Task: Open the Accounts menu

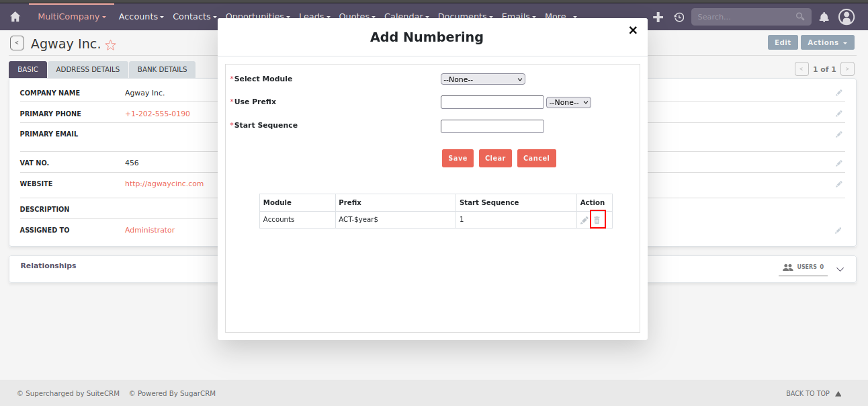Action: pos(142,16)
